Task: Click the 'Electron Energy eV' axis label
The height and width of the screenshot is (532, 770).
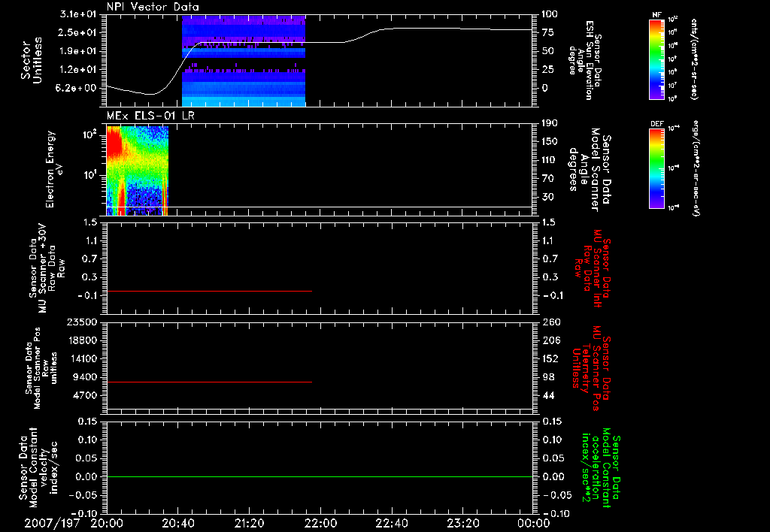Action: click(54, 169)
